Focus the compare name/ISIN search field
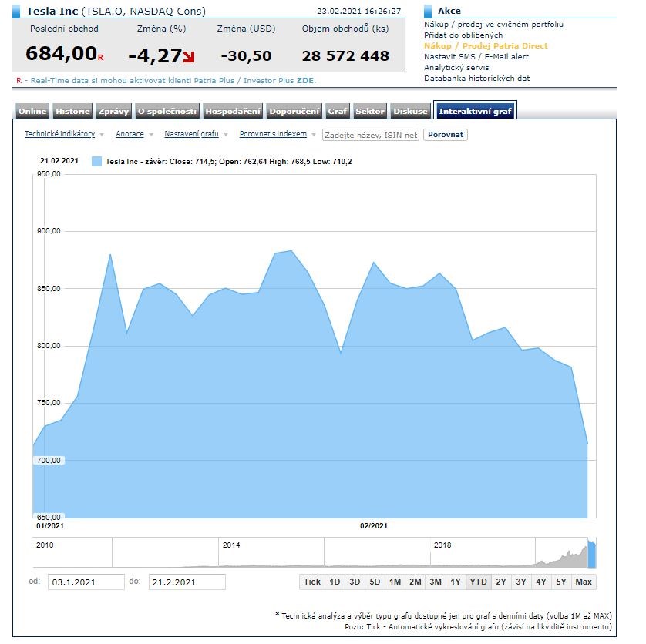The image size is (646, 644). pos(371,135)
